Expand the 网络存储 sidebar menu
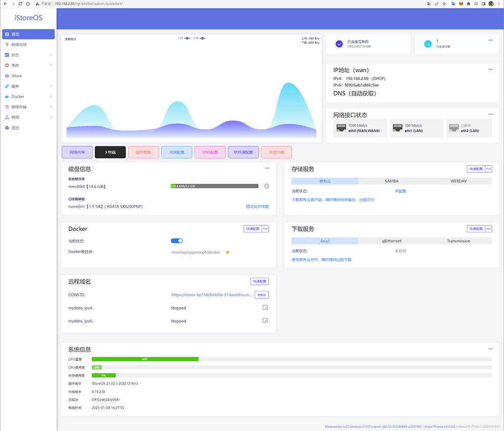Viewport: 504px width, 431px height. [x=28, y=107]
